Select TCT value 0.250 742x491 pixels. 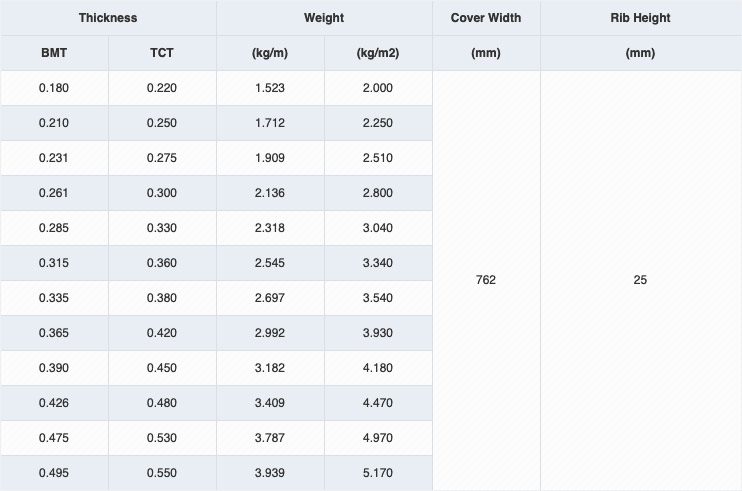point(162,123)
